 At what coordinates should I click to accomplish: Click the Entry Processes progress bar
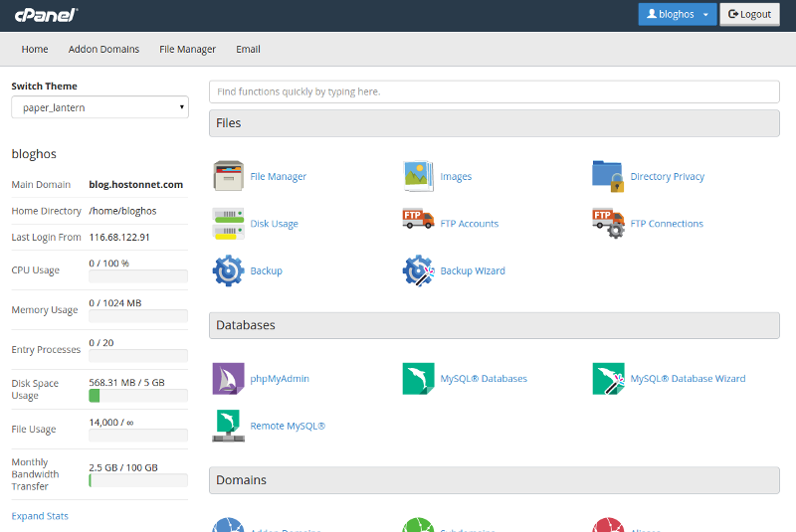138,356
